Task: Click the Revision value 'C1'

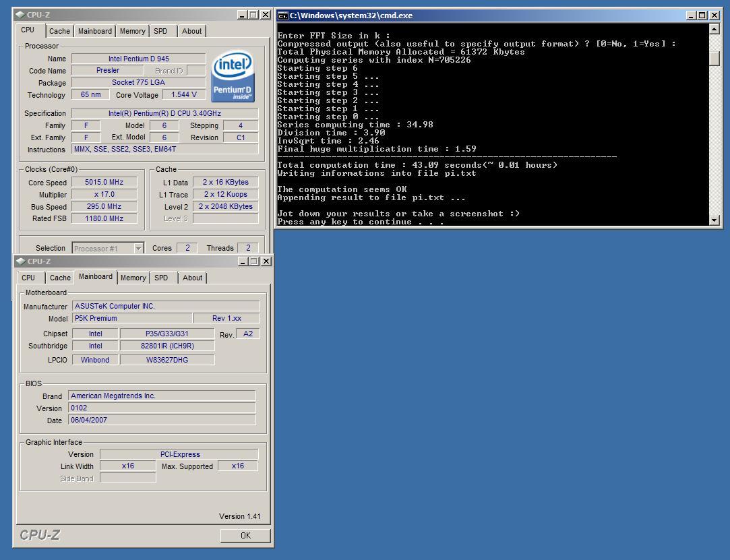Action: pos(241,137)
